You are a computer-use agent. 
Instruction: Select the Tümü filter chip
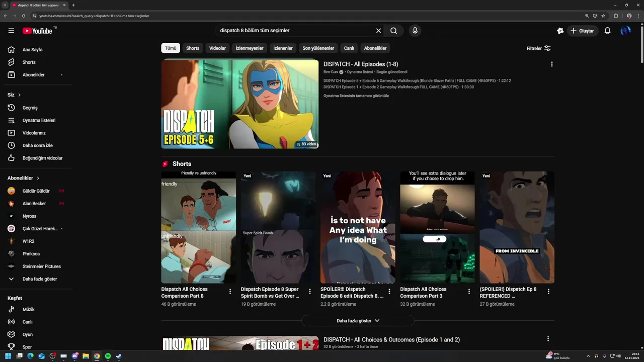point(171,48)
